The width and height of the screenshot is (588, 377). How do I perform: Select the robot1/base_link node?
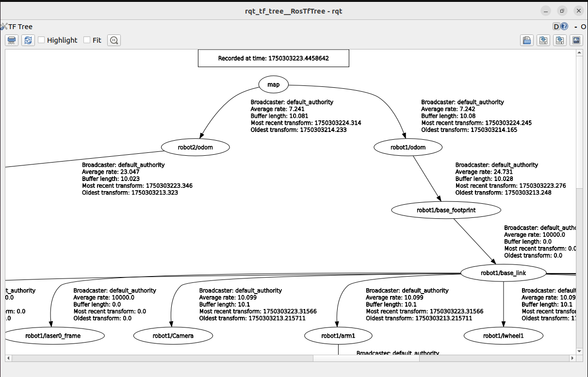click(x=503, y=273)
